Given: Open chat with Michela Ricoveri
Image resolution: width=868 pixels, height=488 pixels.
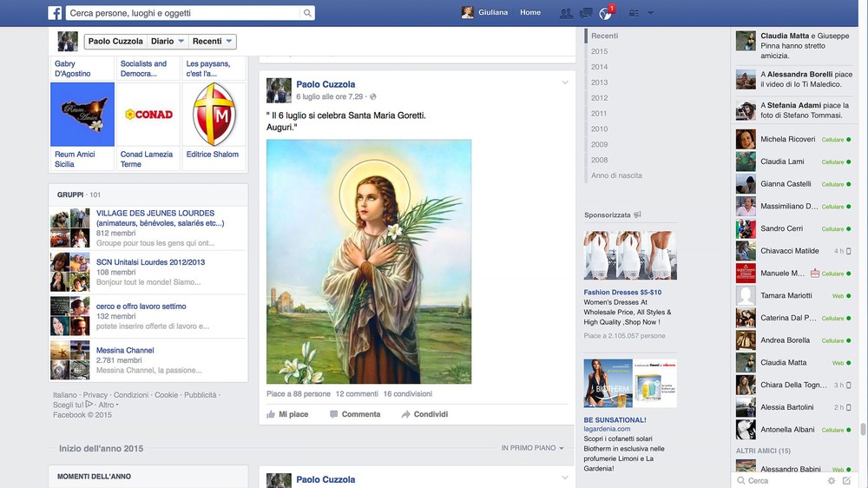Looking at the screenshot, I should pos(794,140).
